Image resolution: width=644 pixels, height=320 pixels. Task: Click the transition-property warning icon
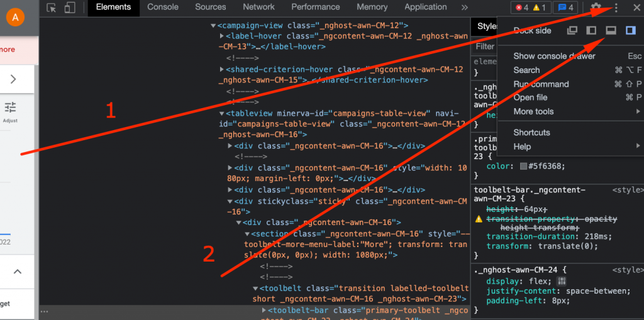[479, 219]
